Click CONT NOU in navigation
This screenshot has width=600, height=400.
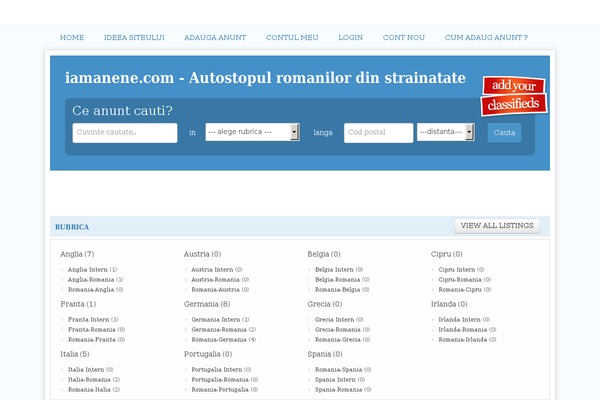[404, 38]
